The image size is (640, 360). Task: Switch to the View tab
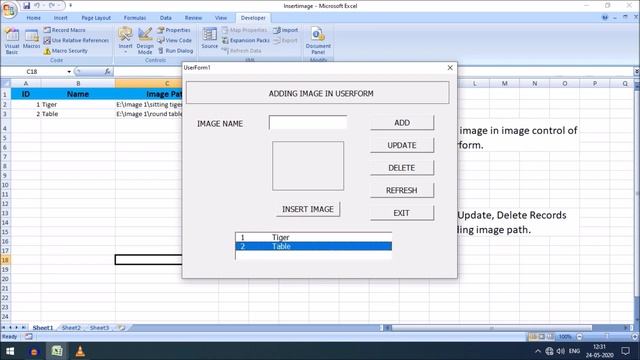[221, 18]
